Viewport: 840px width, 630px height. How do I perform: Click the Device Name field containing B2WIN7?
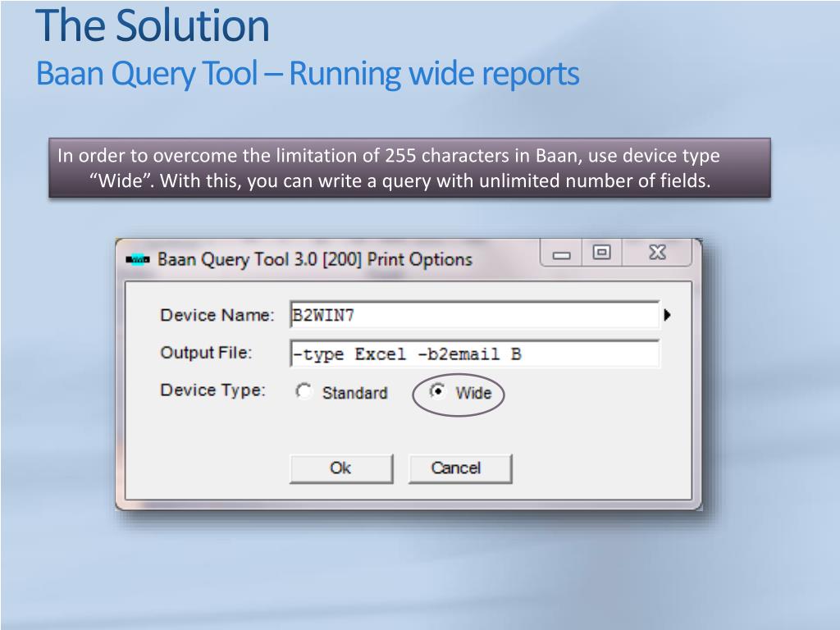pos(475,314)
